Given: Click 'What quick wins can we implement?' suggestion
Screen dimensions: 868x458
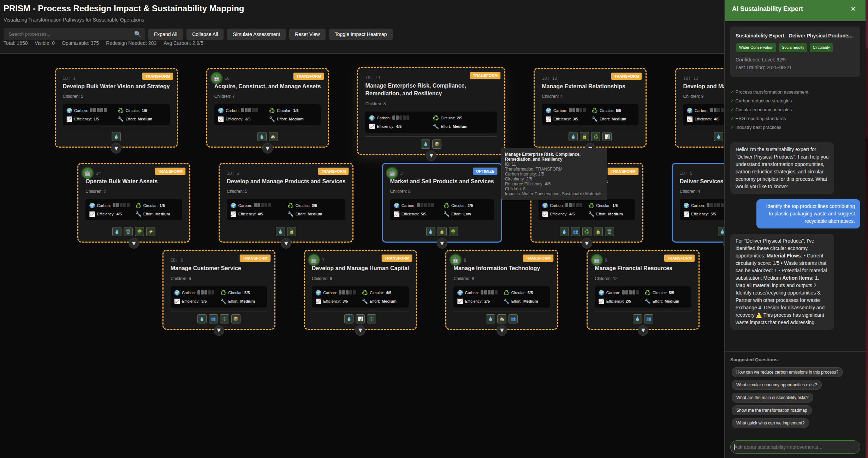Looking at the screenshot, I should pyautogui.click(x=770, y=423).
